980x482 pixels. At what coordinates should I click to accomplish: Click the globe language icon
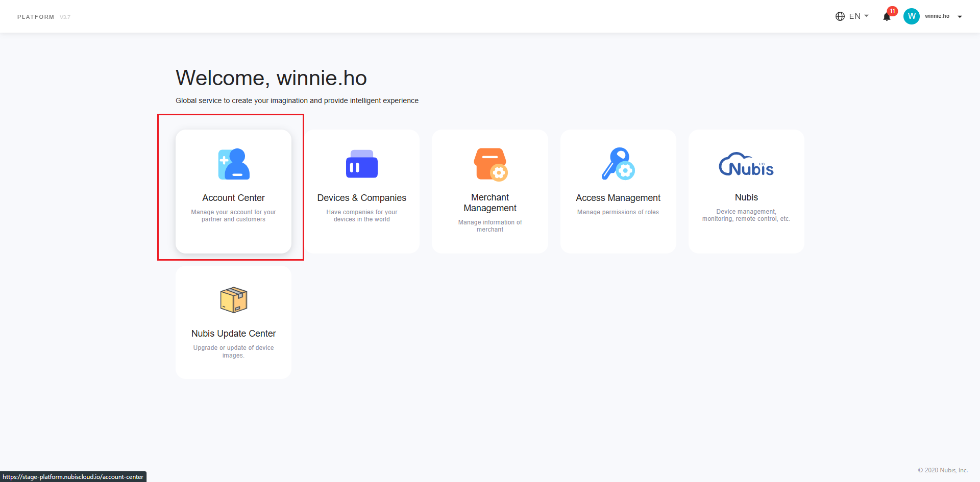[840, 16]
